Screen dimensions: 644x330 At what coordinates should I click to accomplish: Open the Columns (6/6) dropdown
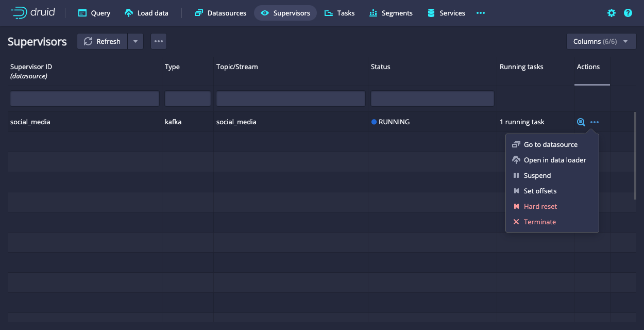coord(601,41)
